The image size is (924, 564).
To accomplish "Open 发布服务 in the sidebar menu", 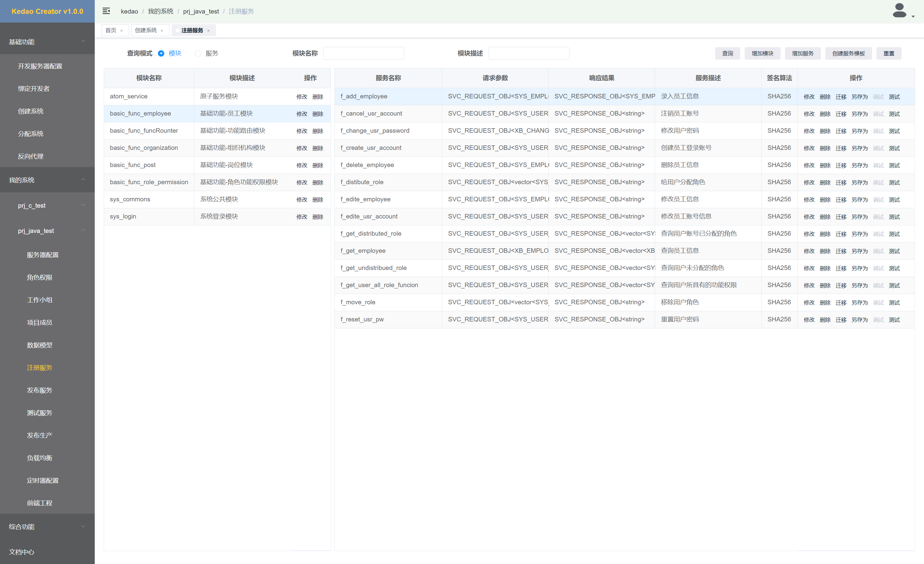I will 39,390.
